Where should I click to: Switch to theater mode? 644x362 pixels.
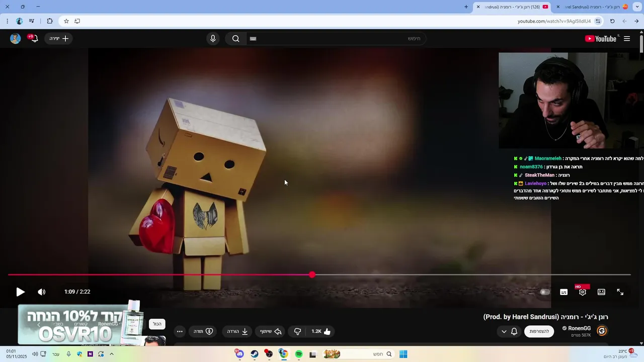pyautogui.click(x=601, y=292)
